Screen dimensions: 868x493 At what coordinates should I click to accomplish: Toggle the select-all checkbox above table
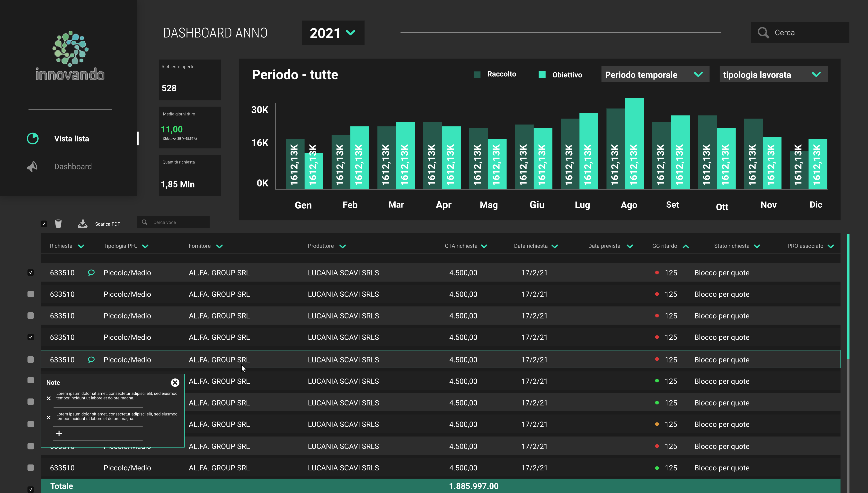pyautogui.click(x=44, y=224)
